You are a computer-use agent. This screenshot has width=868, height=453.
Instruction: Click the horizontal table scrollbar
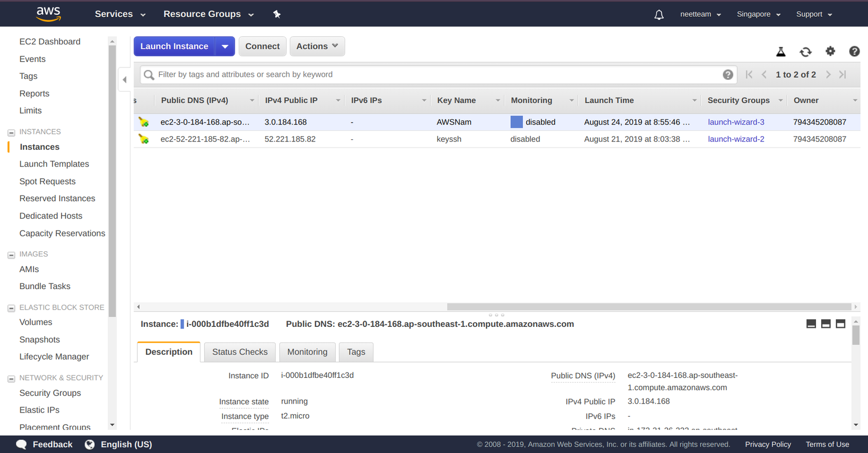click(649, 307)
